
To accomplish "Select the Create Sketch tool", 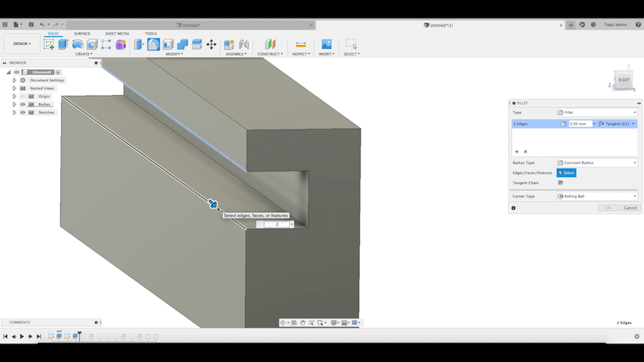I will point(49,44).
